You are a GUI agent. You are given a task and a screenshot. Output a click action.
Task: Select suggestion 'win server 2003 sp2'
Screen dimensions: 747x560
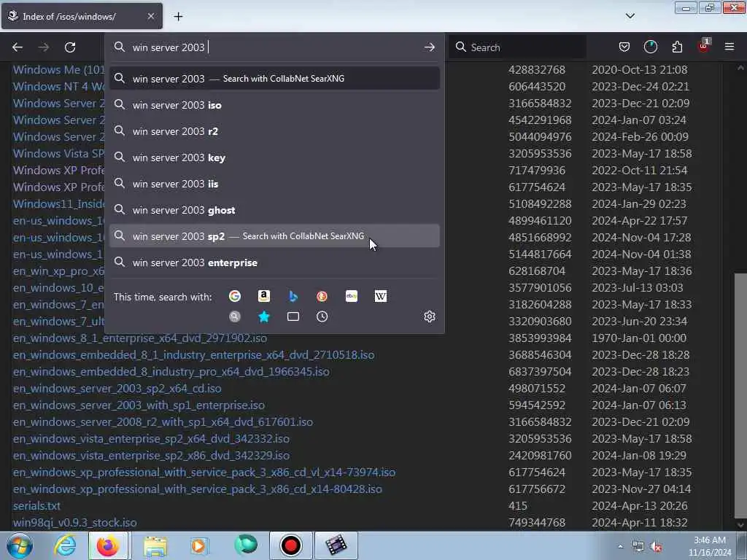coord(274,236)
